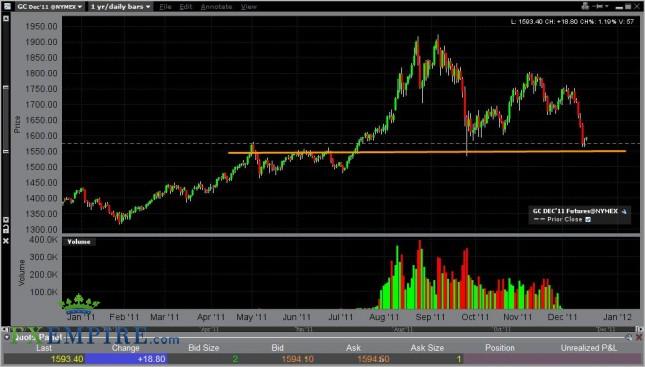Click the Bid price 1594.10 cell
The width and height of the screenshot is (645, 367).
[x=277, y=359]
